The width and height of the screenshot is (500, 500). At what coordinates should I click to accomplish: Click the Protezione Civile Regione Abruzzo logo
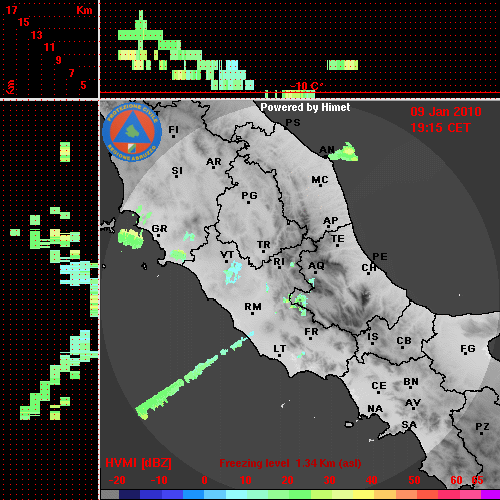click(x=132, y=133)
